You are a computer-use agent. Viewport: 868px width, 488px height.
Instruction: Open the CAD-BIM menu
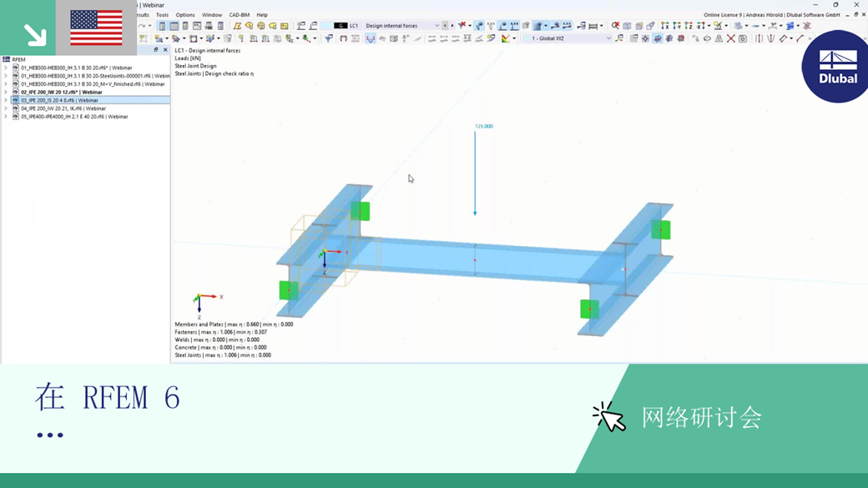pos(240,15)
